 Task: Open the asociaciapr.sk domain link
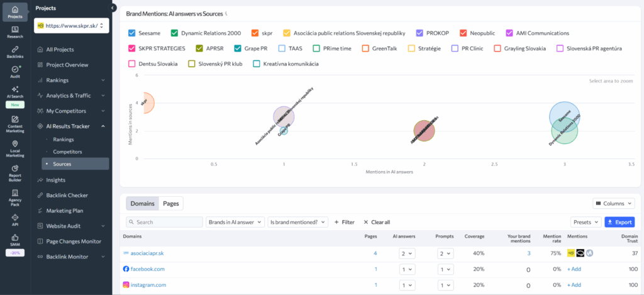click(148, 253)
